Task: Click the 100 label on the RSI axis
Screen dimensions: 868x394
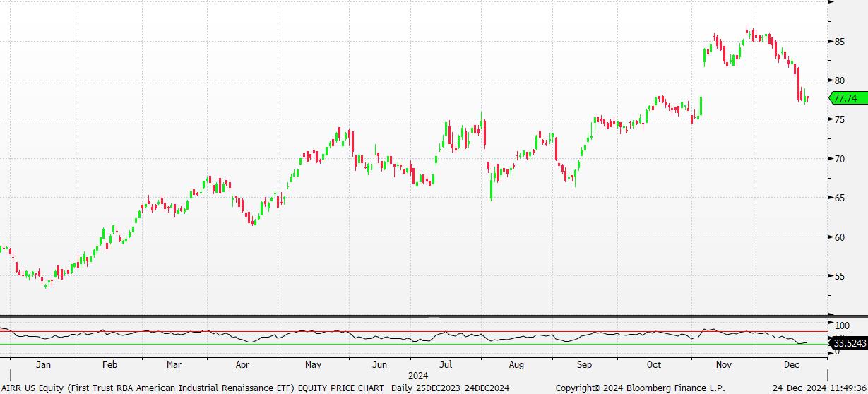Action: [842, 326]
